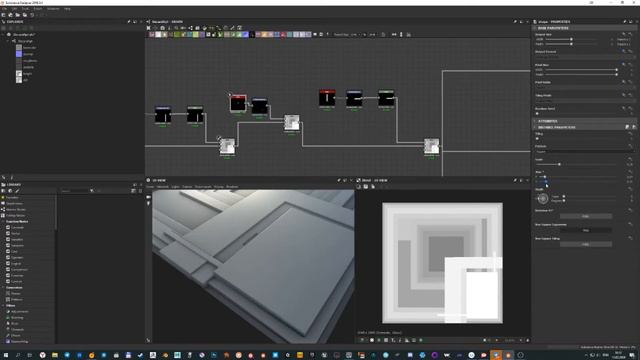Adjust the Scale slider handle
This screenshot has height=360, width=640.
pyautogui.click(x=559, y=164)
